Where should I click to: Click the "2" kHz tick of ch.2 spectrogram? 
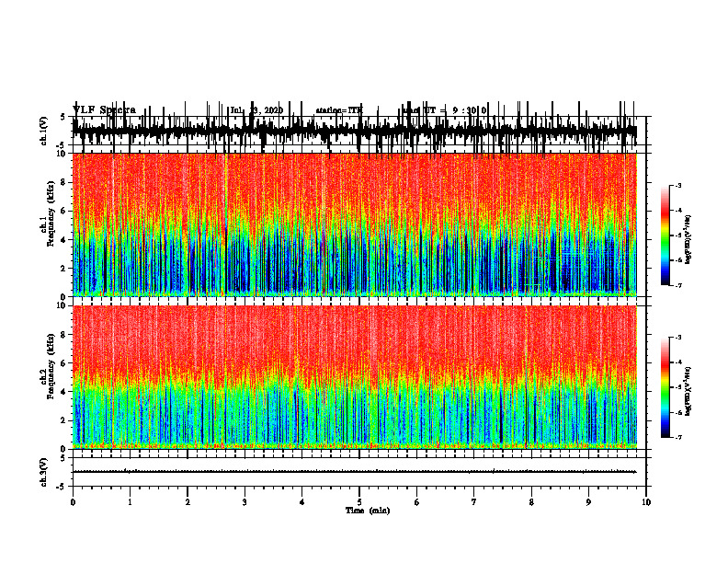tap(64, 420)
